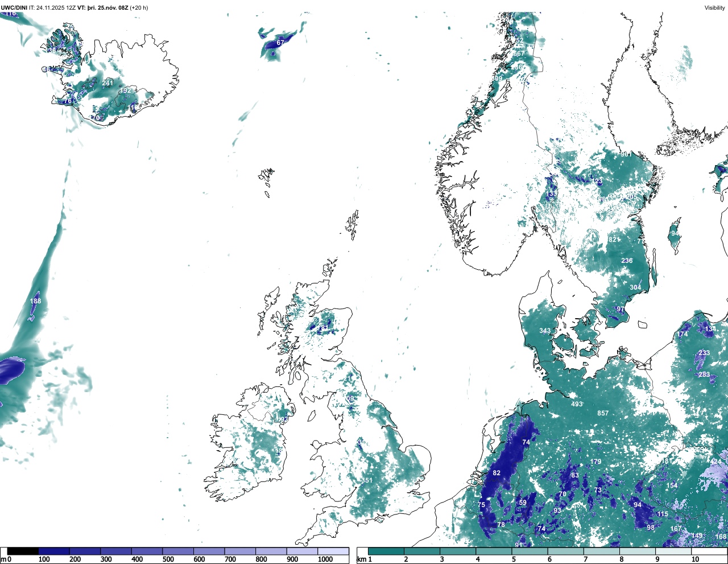This screenshot has width=728, height=564.
Task: Click the map value '179' in central Germany
Action: point(595,462)
